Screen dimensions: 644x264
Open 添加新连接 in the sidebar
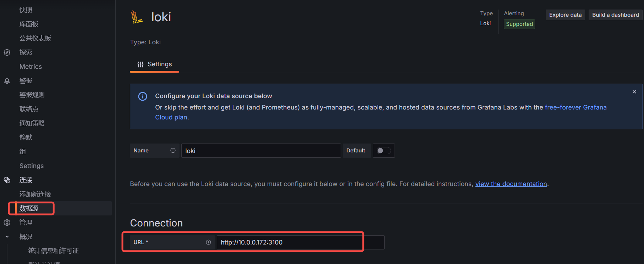(35, 194)
